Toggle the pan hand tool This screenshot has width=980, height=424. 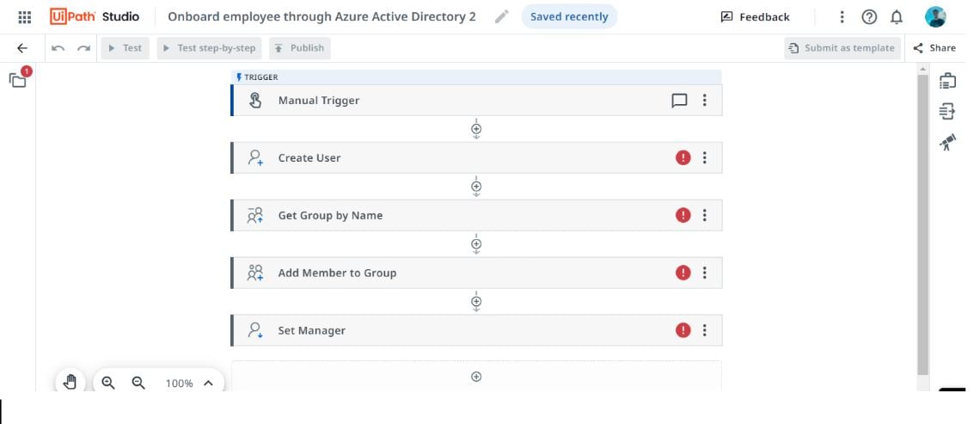point(70,383)
